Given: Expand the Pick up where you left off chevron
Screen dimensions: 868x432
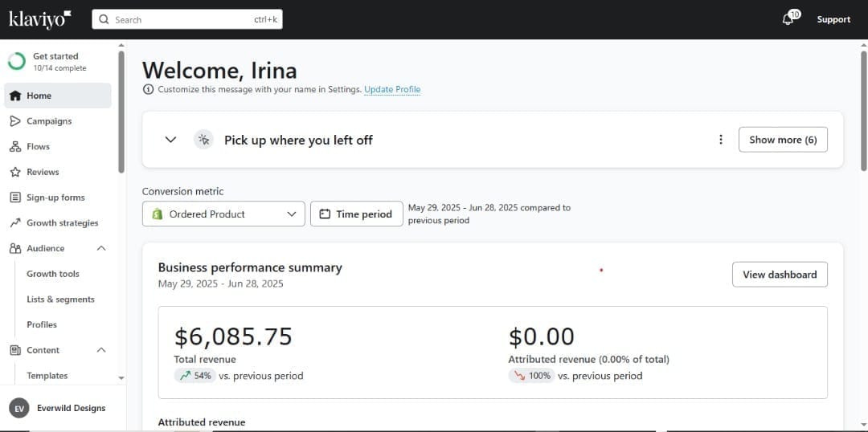Looking at the screenshot, I should tap(171, 140).
